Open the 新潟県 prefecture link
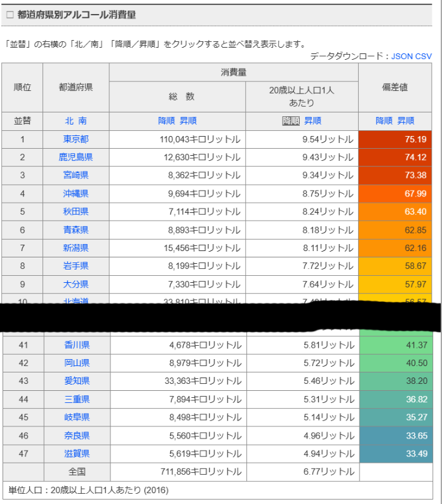This screenshot has height=504, width=442. click(76, 248)
